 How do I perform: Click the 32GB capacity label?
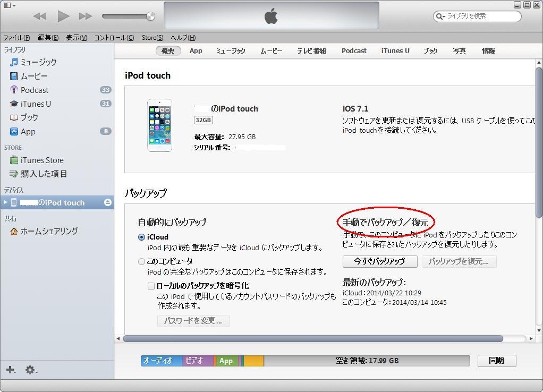pos(203,120)
